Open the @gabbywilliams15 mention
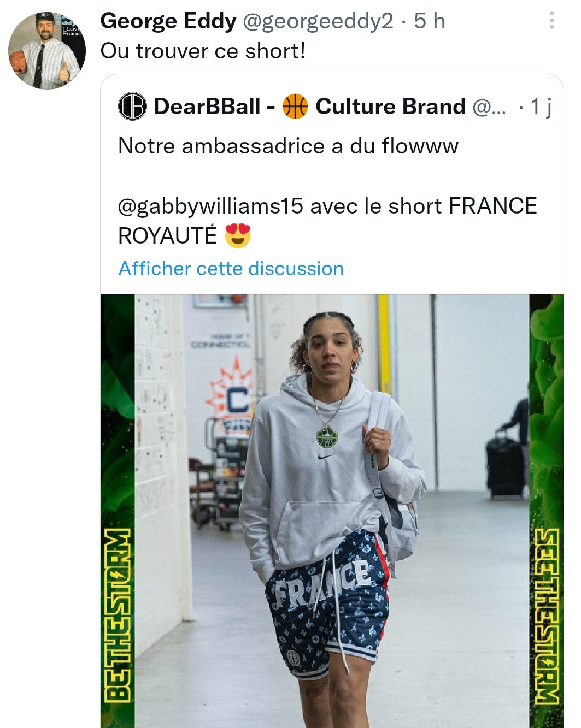 coord(210,206)
